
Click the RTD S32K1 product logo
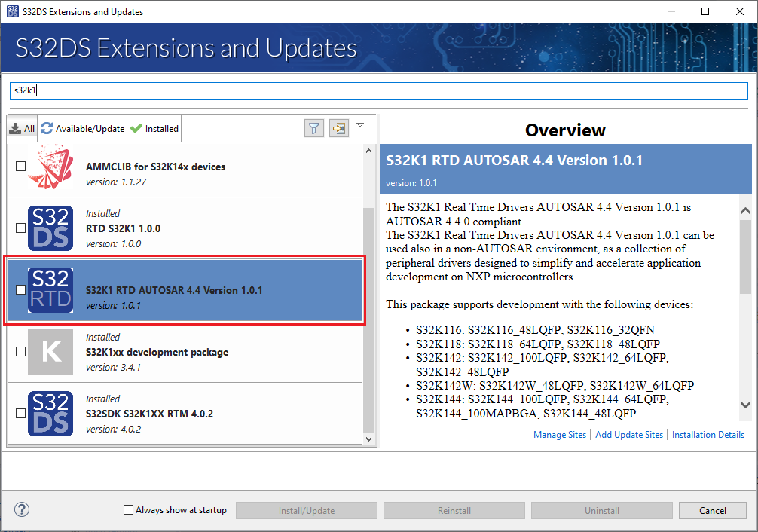[x=50, y=228]
